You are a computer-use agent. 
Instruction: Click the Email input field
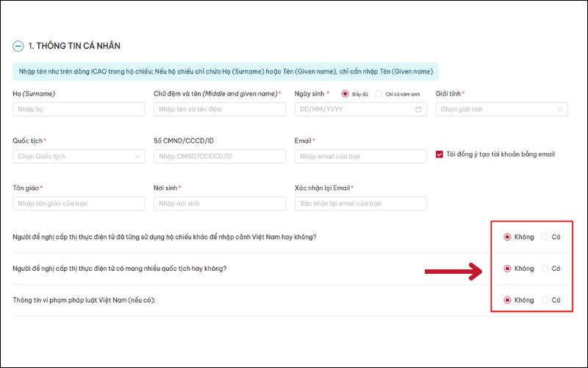pyautogui.click(x=360, y=156)
